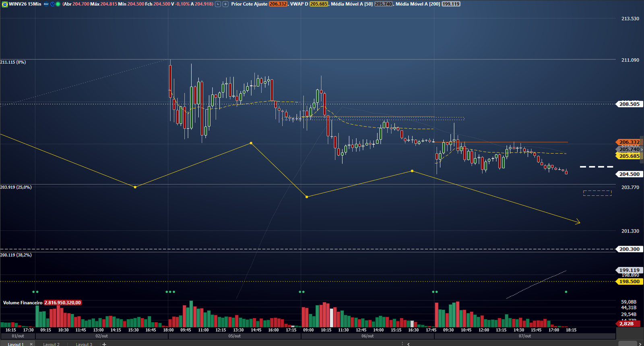The height and width of the screenshot is (346, 644).
Task: Click the 208.505 price line tag
Action: tap(629, 104)
